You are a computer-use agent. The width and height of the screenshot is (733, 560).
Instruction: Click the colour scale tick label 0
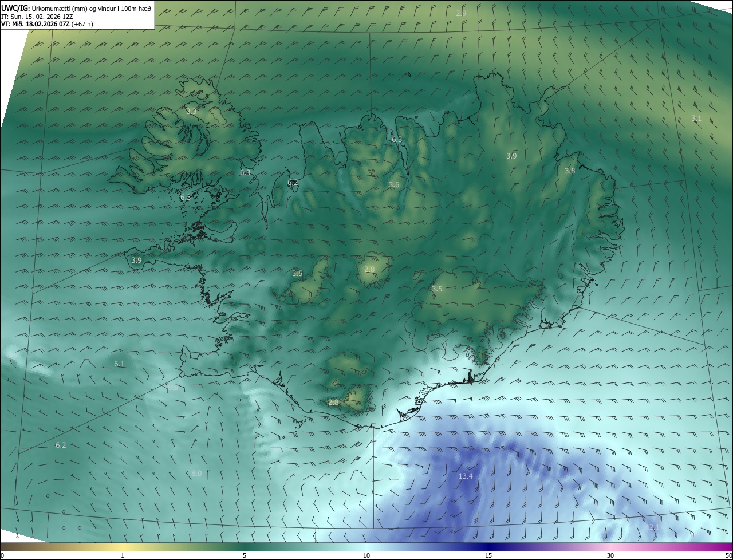click(2, 555)
